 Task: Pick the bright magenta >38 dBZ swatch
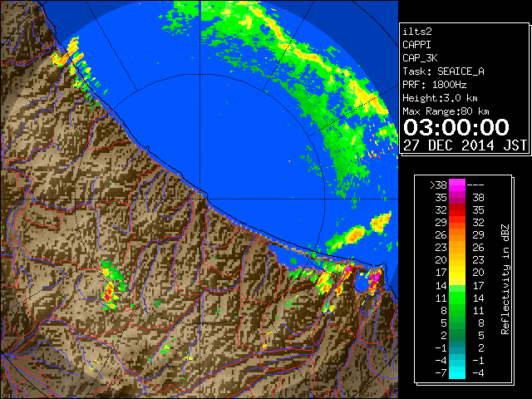[457, 185]
